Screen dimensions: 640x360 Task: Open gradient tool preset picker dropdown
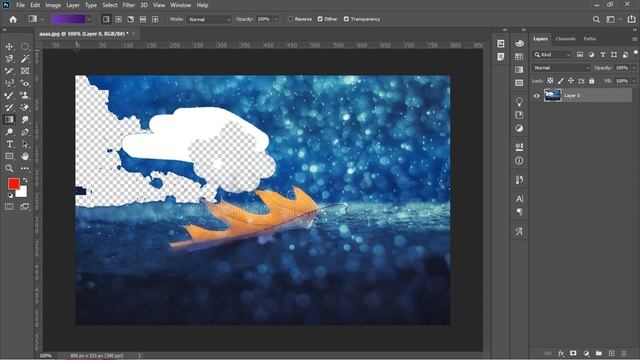(x=42, y=19)
